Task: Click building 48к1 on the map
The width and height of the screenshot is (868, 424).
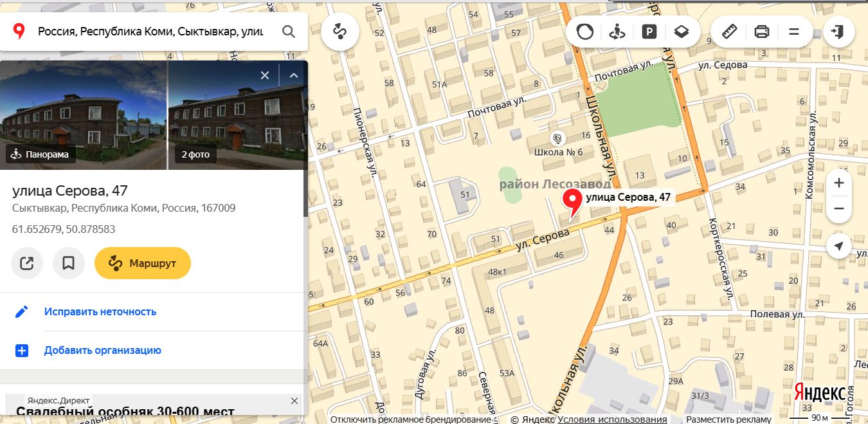Action: tap(498, 272)
